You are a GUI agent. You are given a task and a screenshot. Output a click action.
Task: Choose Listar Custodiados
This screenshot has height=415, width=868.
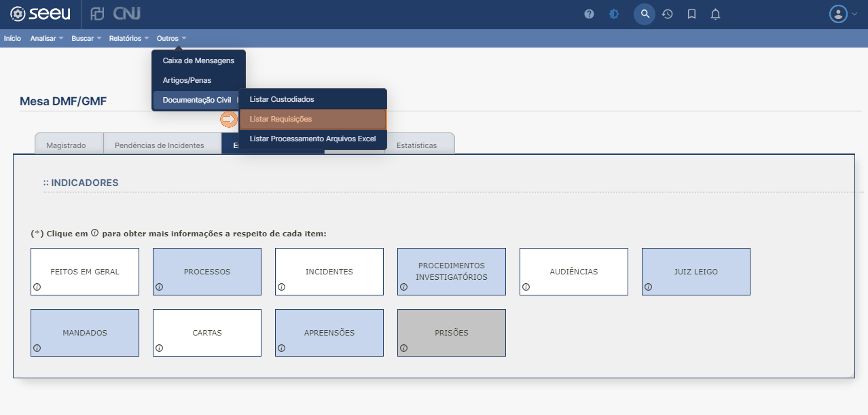coord(313,99)
